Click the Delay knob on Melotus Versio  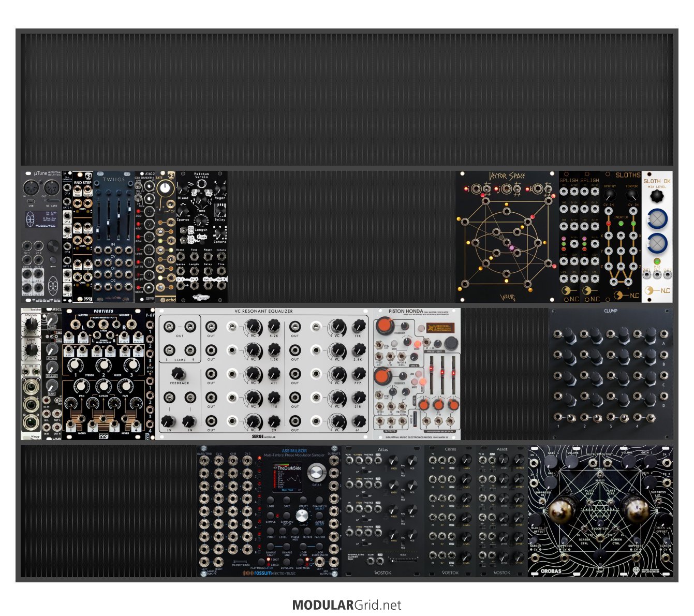tap(220, 211)
